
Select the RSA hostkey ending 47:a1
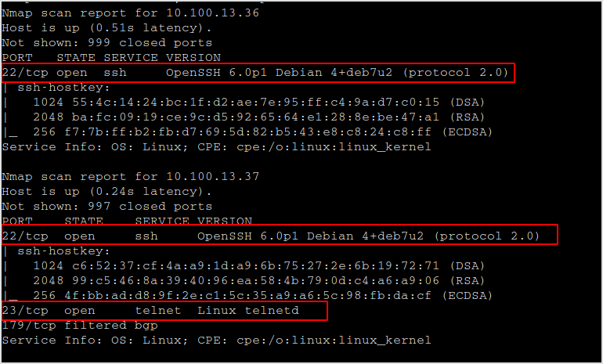(x=258, y=117)
